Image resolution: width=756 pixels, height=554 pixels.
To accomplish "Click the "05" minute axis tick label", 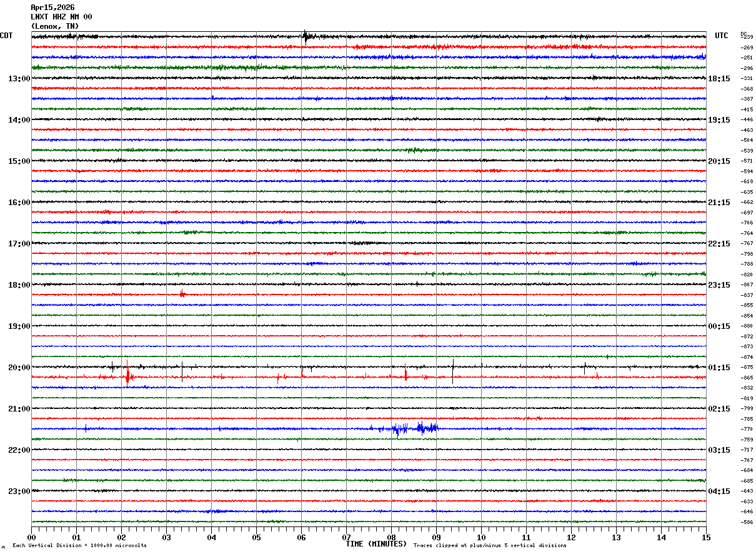I will coord(256,537).
